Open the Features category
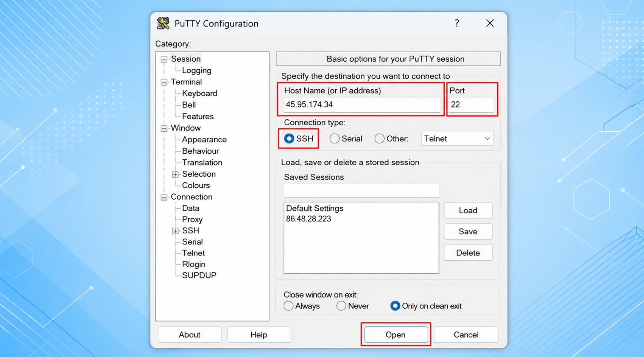The width and height of the screenshot is (644, 357). click(x=198, y=116)
